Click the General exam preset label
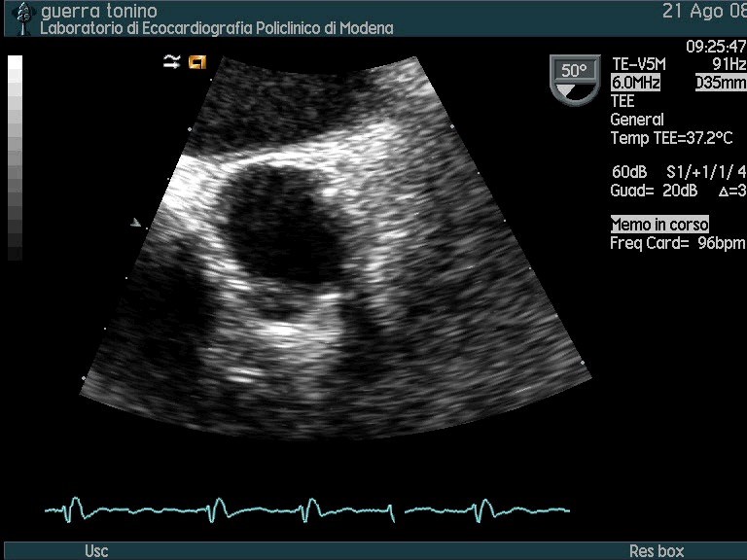Viewport: 747px width, 560px height. coord(637,120)
